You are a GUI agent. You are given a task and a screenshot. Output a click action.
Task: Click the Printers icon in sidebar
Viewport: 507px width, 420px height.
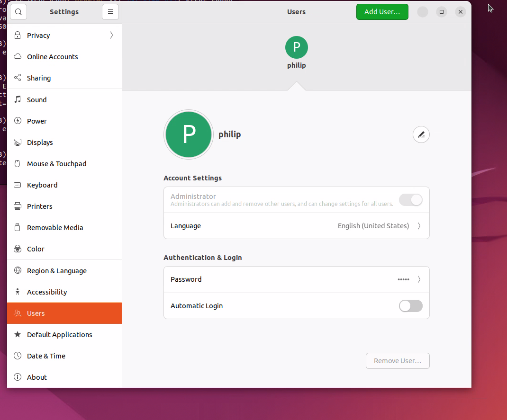pyautogui.click(x=18, y=206)
